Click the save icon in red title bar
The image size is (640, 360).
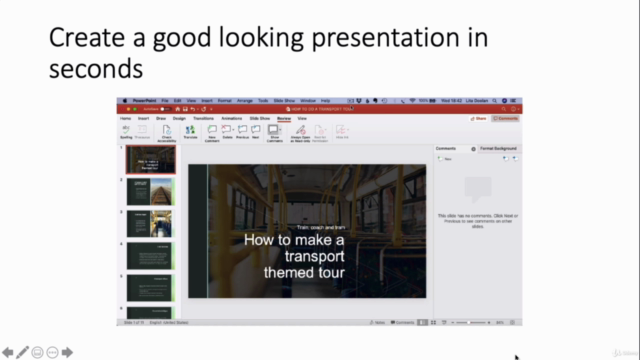(x=185, y=109)
